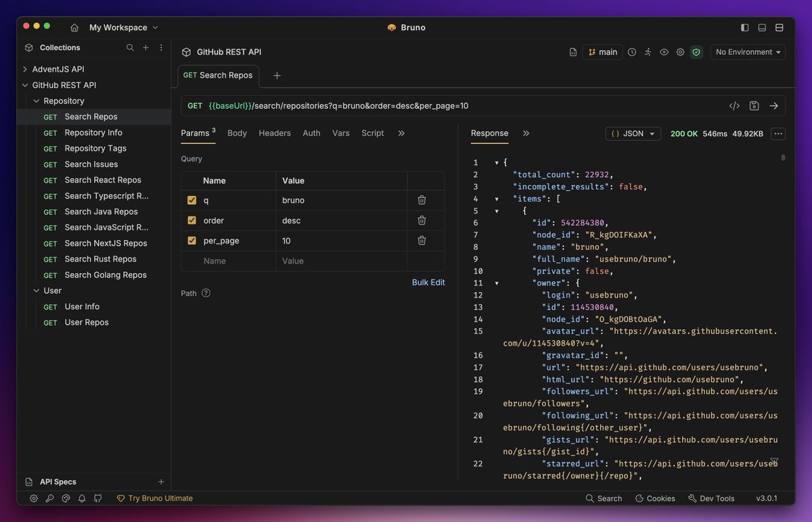Switch to the Script tab
812x522 pixels.
373,133
